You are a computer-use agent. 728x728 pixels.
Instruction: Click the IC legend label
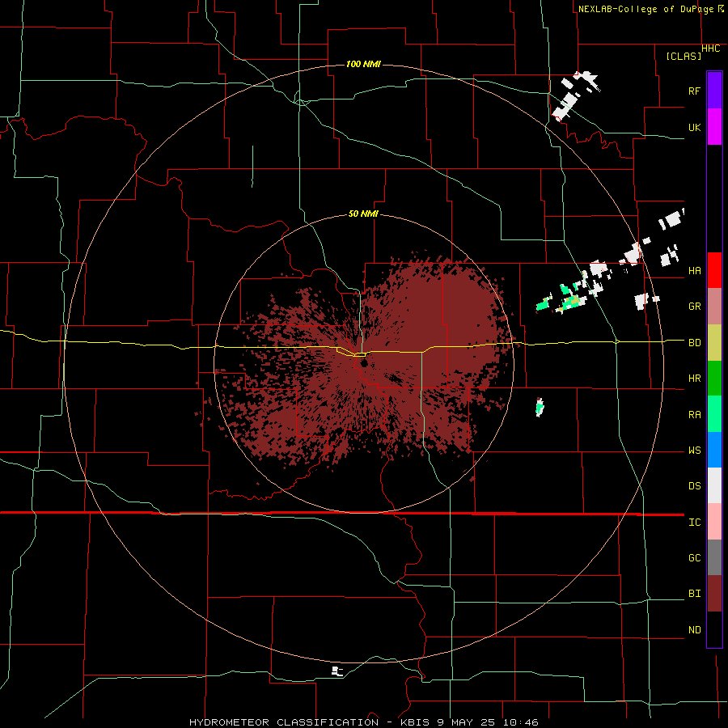tap(694, 523)
